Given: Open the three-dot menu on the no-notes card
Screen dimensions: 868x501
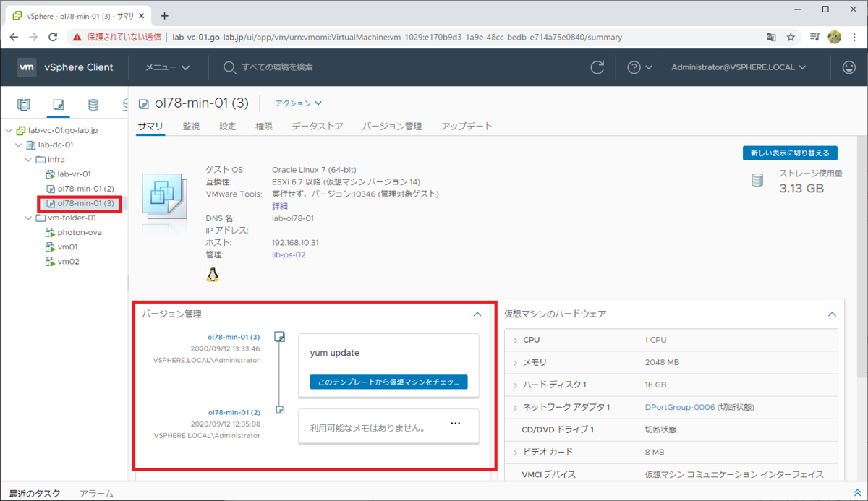Looking at the screenshot, I should click(456, 424).
